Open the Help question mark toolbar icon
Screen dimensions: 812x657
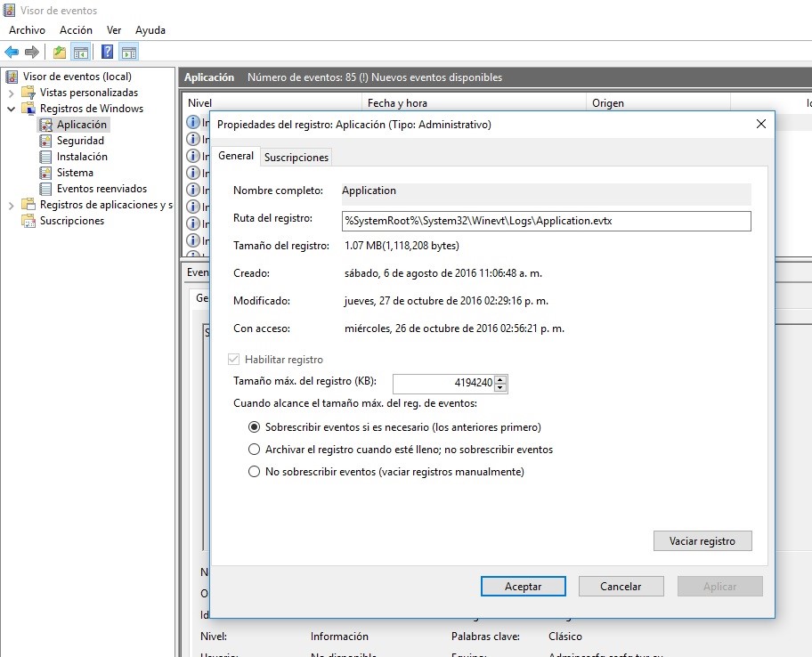[107, 52]
